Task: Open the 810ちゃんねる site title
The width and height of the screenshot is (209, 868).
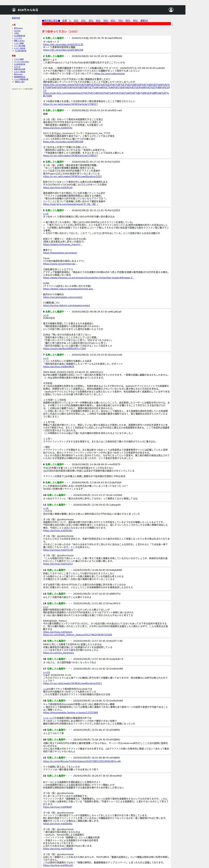Action: pyautogui.click(x=28, y=10)
